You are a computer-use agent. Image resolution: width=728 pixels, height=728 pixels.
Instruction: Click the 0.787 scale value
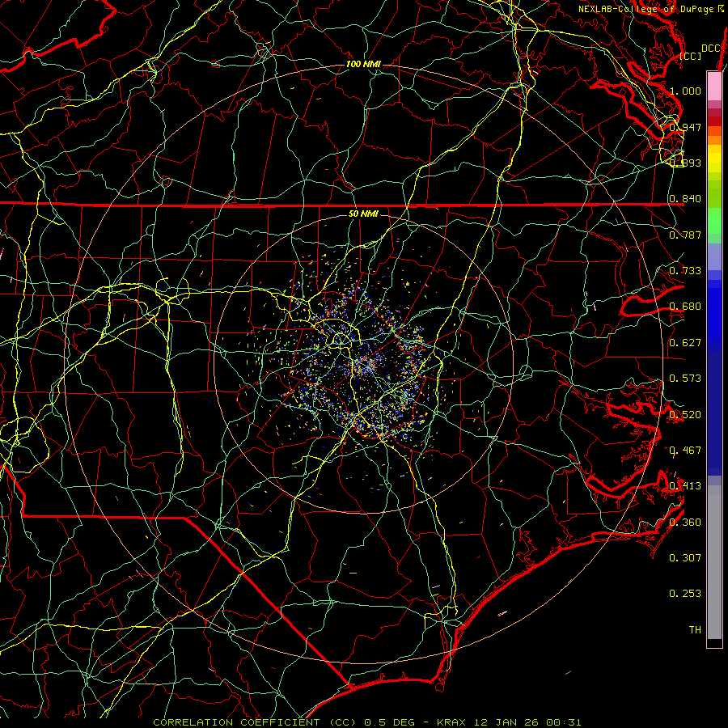coord(685,235)
